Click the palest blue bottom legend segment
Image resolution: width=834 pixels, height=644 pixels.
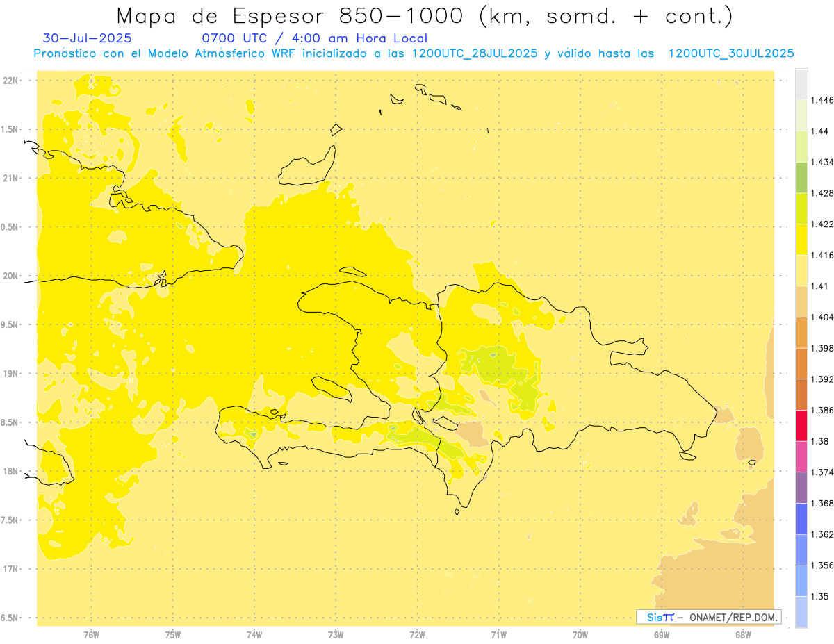(801, 611)
